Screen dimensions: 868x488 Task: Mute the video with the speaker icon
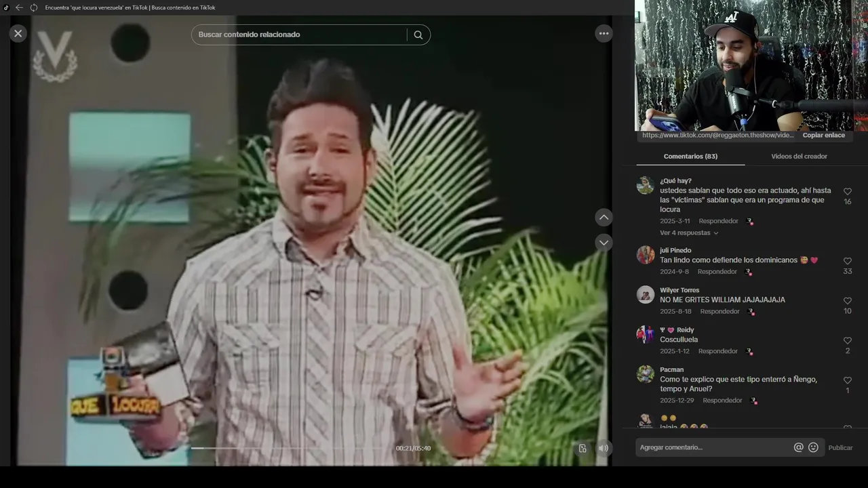click(x=602, y=448)
